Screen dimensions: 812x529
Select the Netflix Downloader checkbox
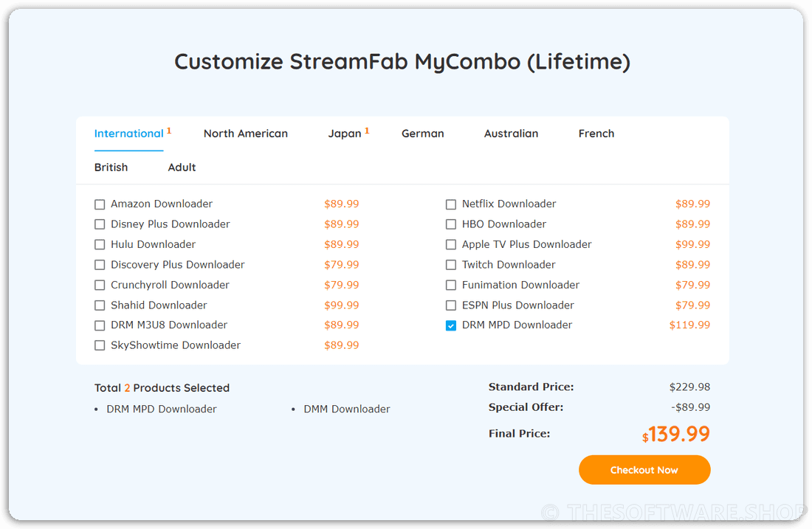point(451,204)
